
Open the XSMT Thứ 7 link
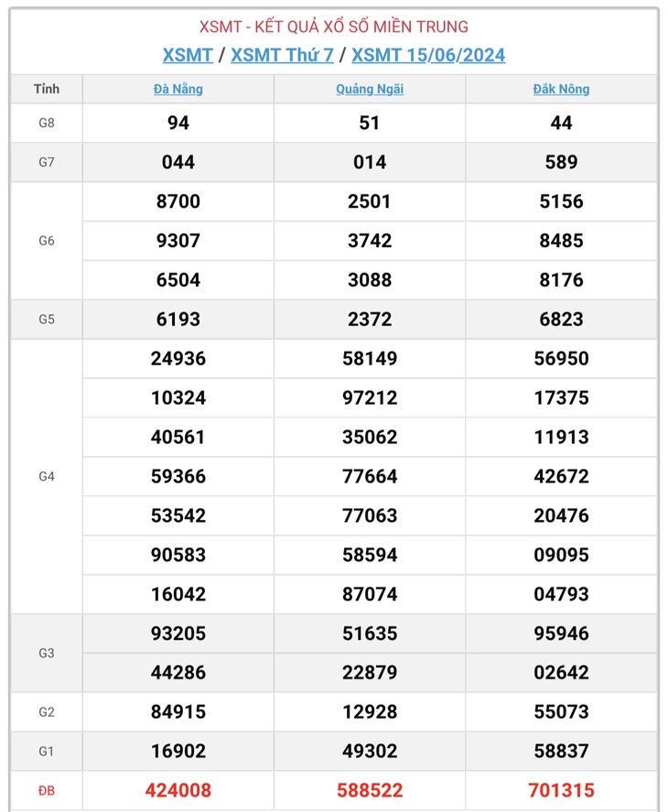coord(282,55)
